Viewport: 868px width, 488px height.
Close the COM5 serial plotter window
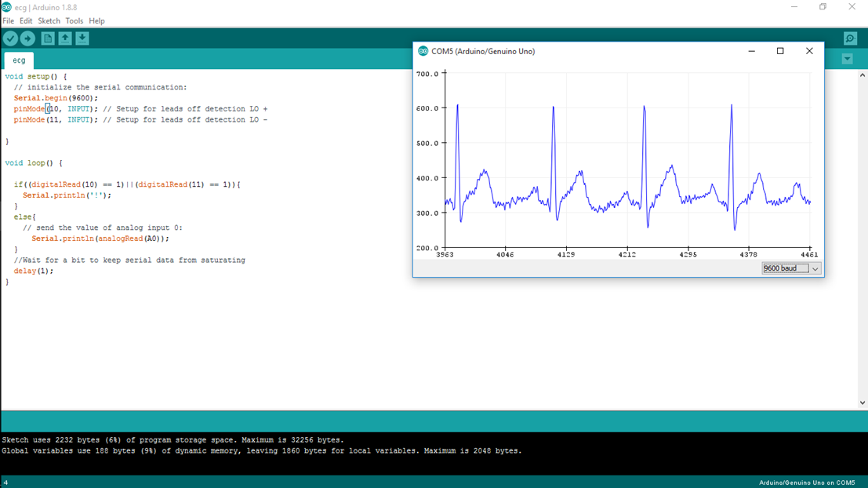click(809, 51)
